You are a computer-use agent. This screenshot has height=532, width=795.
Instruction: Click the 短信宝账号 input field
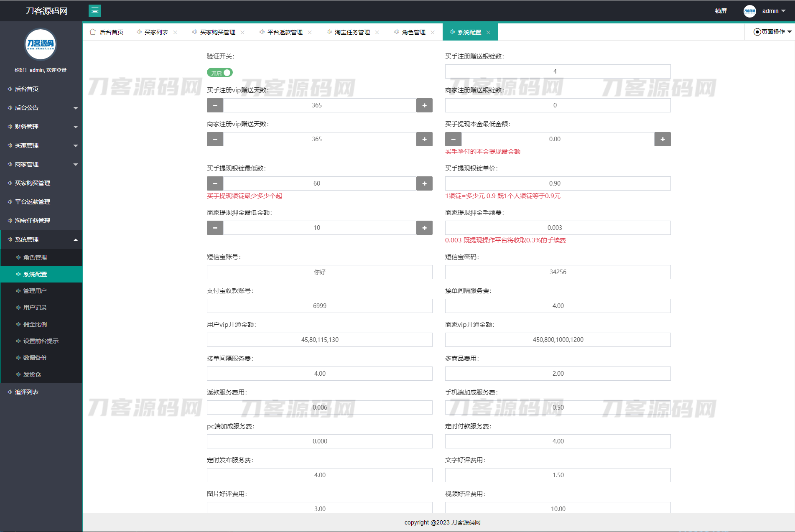(x=319, y=272)
